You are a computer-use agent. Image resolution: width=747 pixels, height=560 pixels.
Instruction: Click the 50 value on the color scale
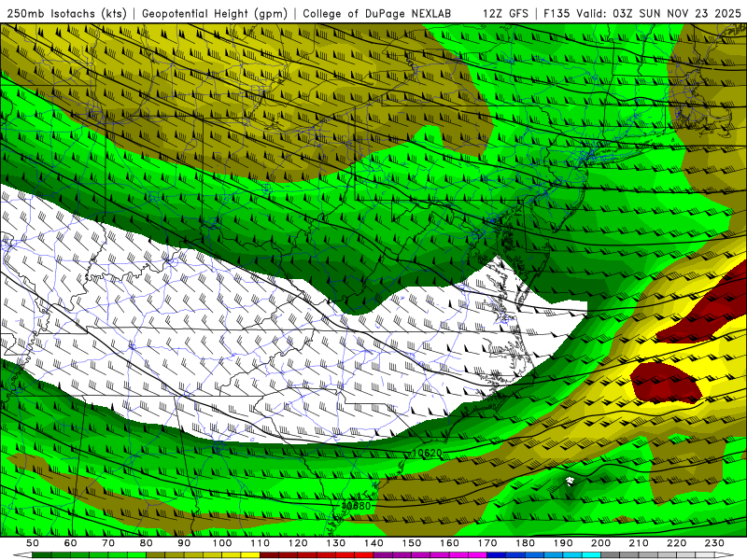[33, 543]
